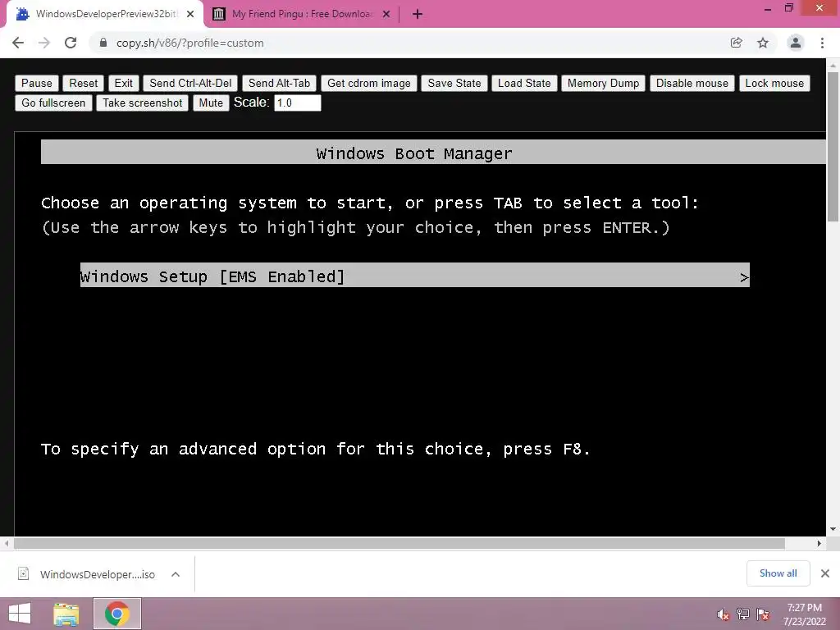Save the emulator state

tap(454, 83)
